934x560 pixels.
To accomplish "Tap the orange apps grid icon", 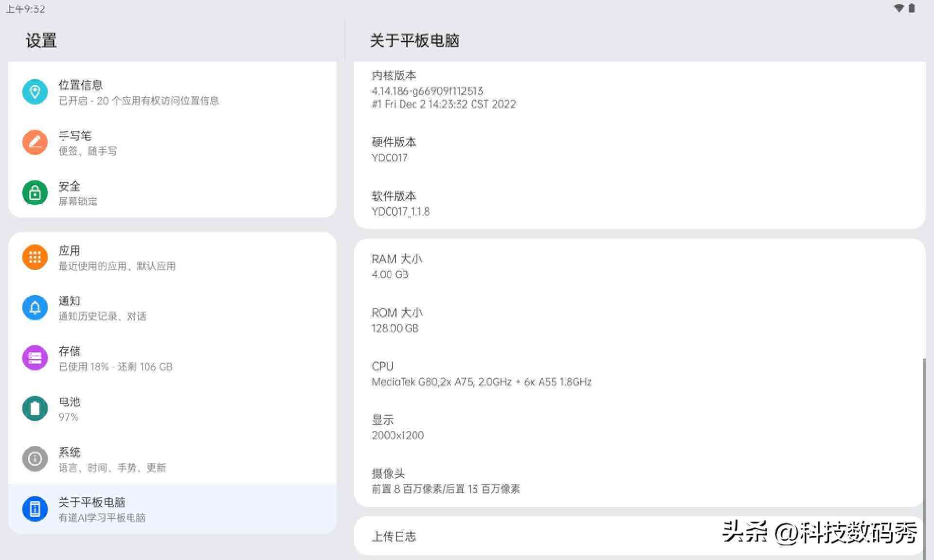I will coord(35,257).
